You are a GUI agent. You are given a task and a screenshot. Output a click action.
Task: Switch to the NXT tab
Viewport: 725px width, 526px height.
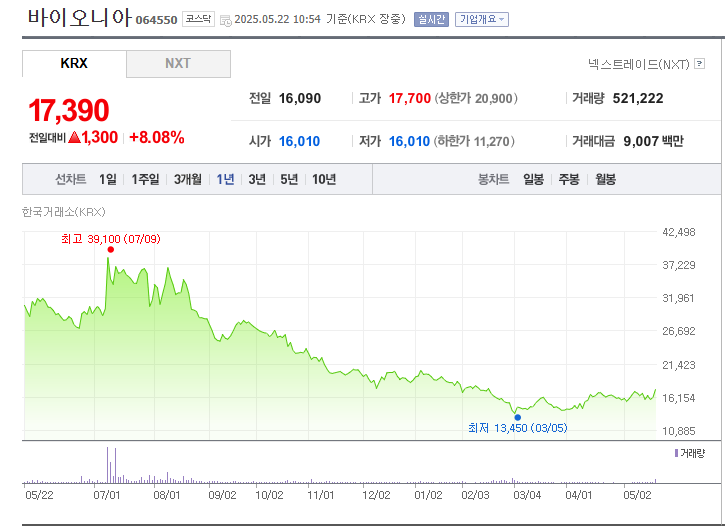(178, 63)
